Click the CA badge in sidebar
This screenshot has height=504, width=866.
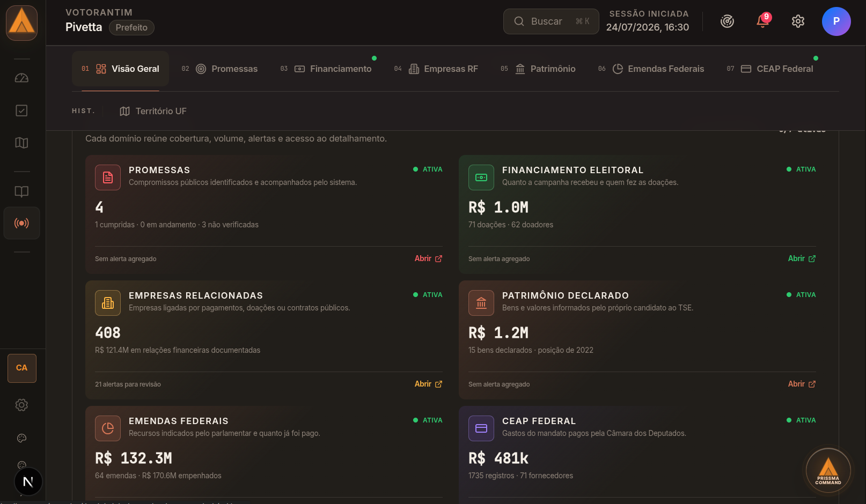click(22, 368)
